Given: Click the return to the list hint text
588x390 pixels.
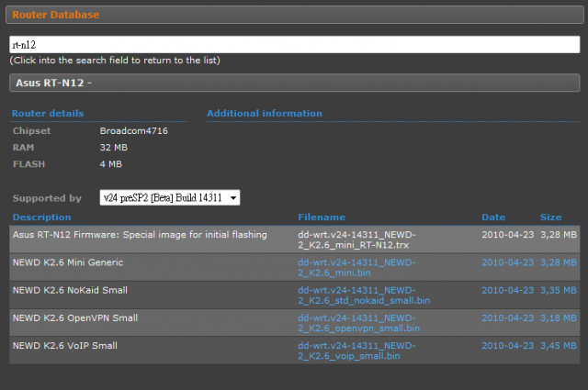Looking at the screenshot, I should [x=114, y=60].
